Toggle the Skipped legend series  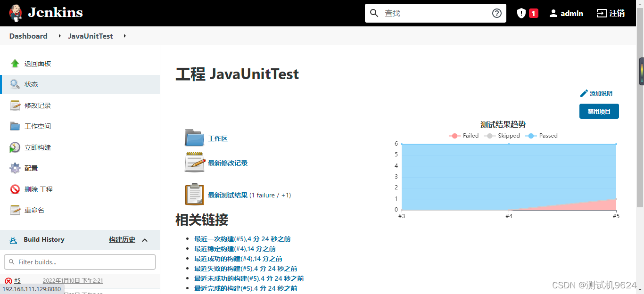click(x=502, y=136)
